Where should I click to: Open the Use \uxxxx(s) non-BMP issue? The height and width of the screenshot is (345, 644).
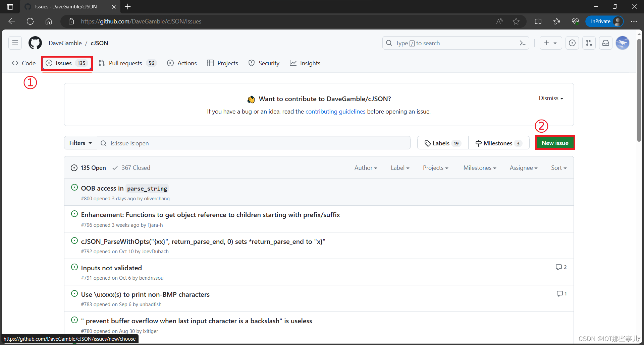145,294
